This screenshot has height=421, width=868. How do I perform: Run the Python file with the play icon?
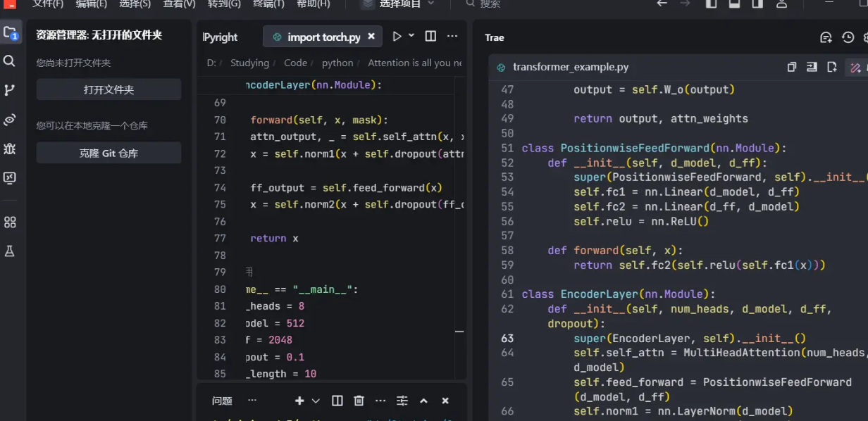(x=397, y=37)
